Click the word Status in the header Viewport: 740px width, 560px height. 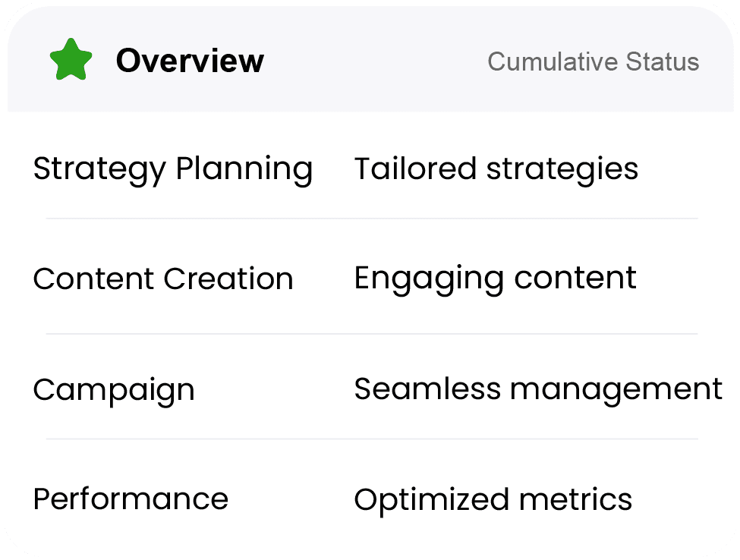[x=663, y=61]
